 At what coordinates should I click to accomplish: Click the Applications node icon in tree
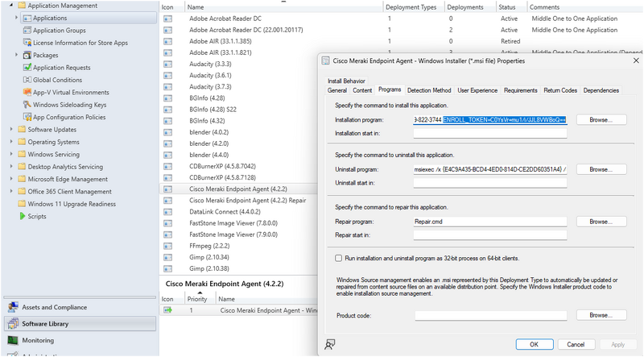coord(27,18)
